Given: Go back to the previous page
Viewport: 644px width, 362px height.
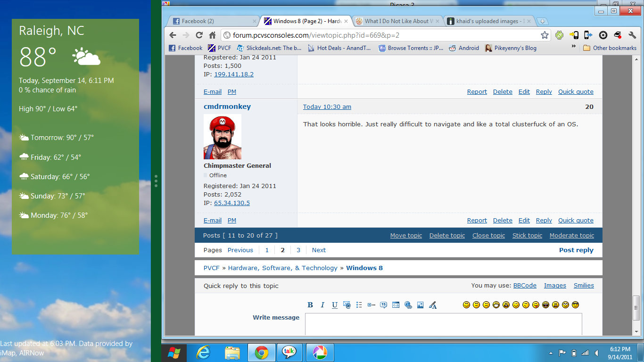Looking at the screenshot, I should (173, 35).
